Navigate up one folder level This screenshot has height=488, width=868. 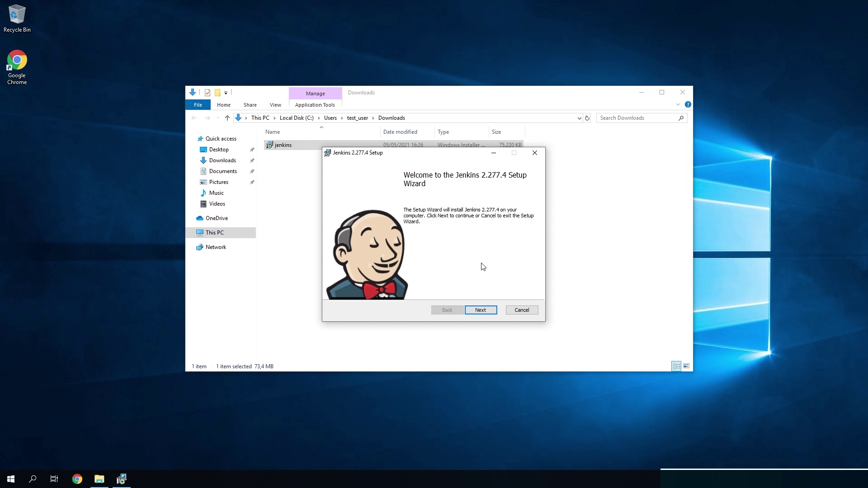click(x=227, y=118)
